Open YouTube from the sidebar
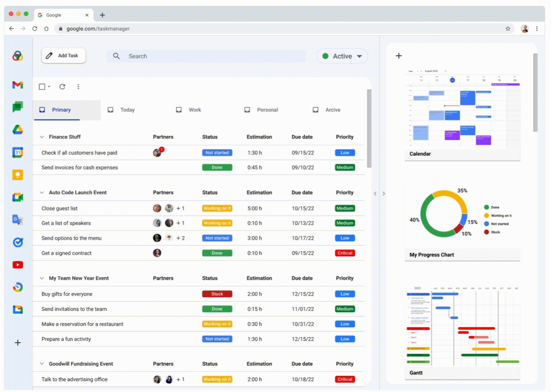Image resolution: width=551 pixels, height=392 pixels. 18,265
